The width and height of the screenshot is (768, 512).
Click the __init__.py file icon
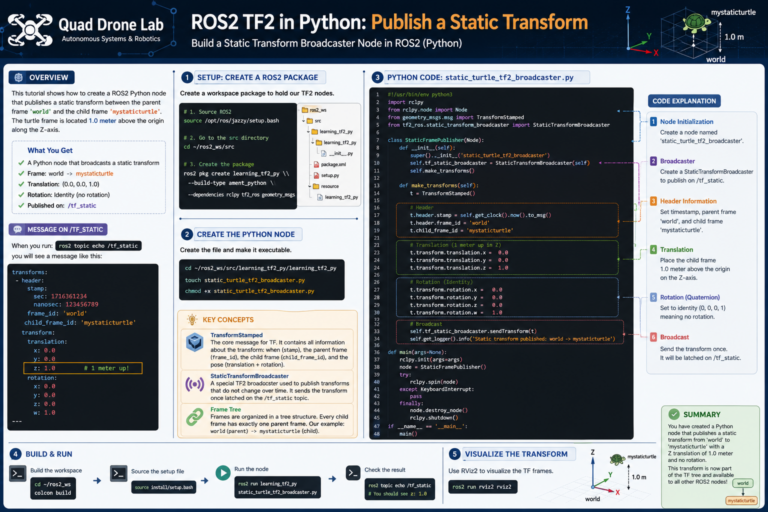click(324, 153)
